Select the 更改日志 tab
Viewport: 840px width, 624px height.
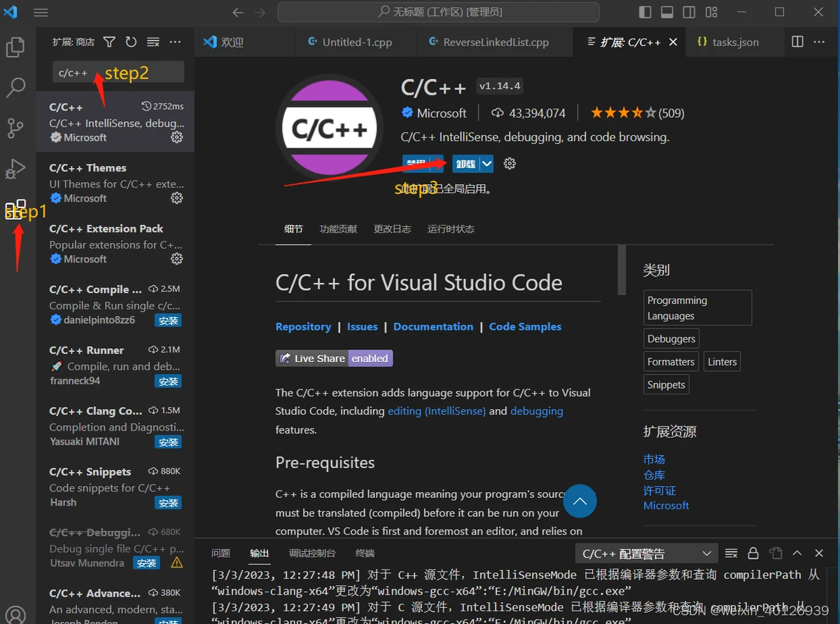(x=392, y=229)
